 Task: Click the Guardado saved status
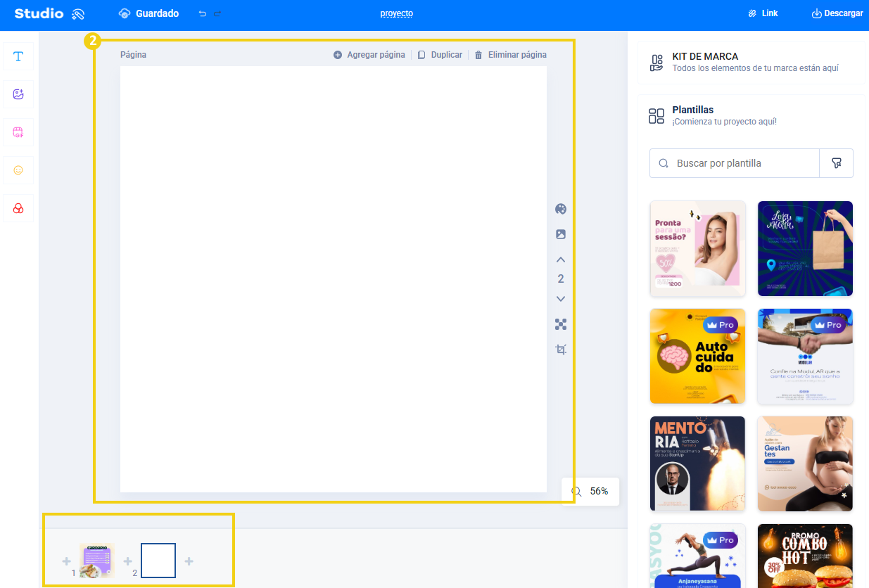tap(148, 13)
